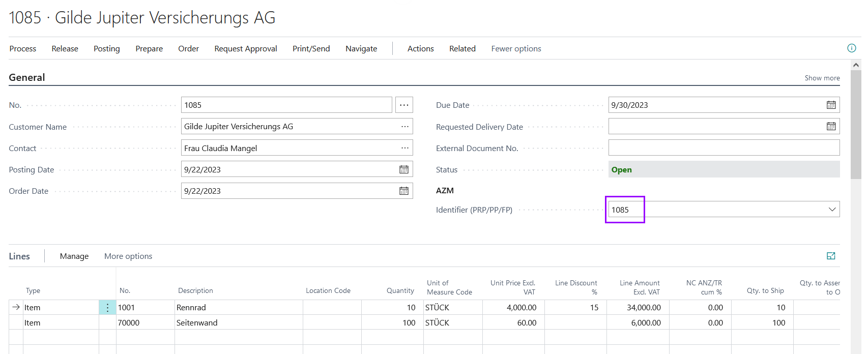This screenshot has height=354, width=868.
Task: Collapse the General section header
Action: pos(27,77)
